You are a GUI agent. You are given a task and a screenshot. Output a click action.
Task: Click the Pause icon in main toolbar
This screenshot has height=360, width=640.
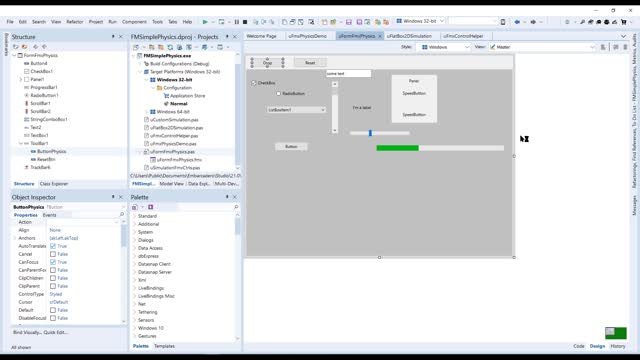236,22
